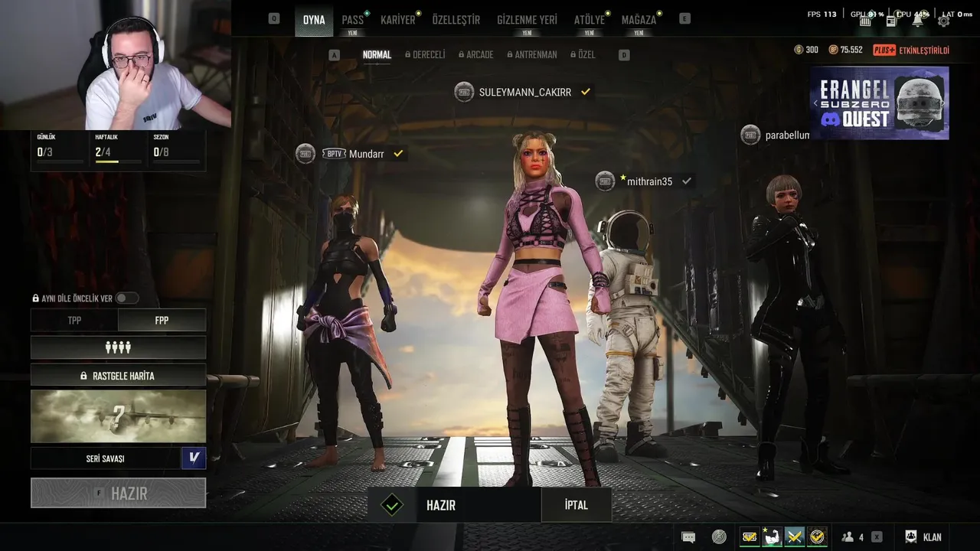
Task: Select the NORMAL match mode
Action: tap(377, 55)
